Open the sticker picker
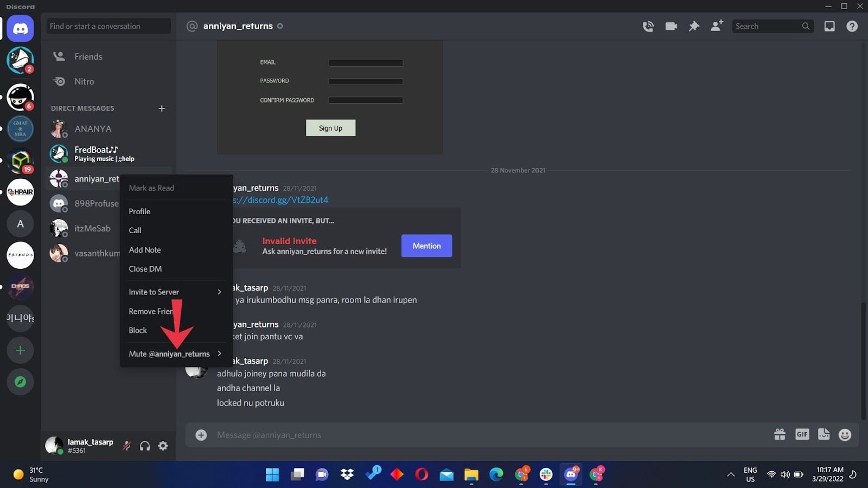This screenshot has width=868, height=488. coord(824,434)
